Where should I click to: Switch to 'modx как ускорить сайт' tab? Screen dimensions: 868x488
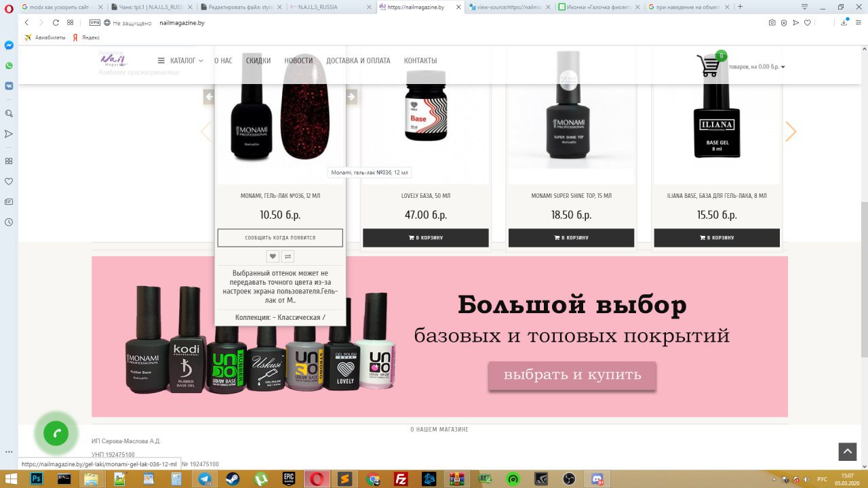pyautogui.click(x=61, y=7)
